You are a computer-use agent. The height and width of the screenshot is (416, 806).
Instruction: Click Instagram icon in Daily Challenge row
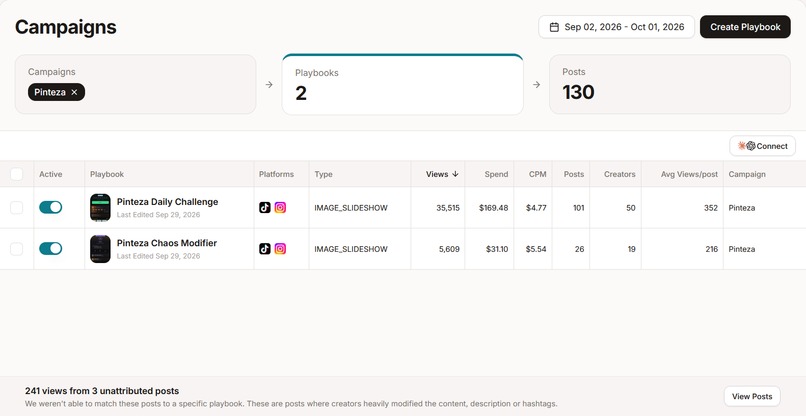pos(280,208)
